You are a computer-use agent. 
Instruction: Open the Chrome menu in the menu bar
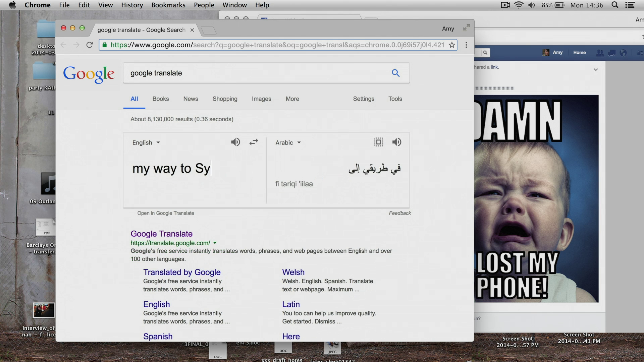pyautogui.click(x=38, y=5)
